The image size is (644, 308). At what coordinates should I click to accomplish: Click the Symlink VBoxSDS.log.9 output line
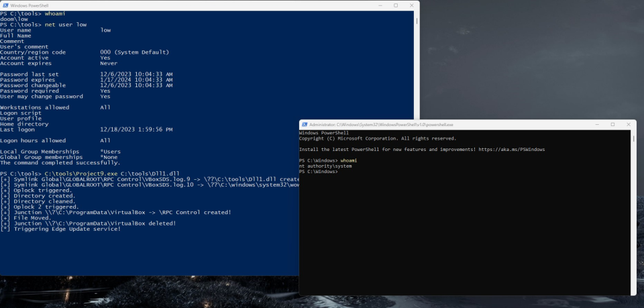[x=150, y=179]
